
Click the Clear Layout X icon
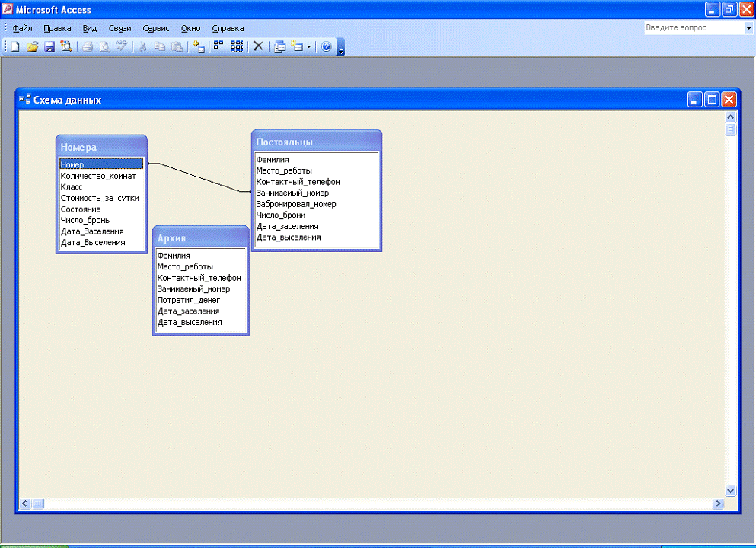pos(258,46)
